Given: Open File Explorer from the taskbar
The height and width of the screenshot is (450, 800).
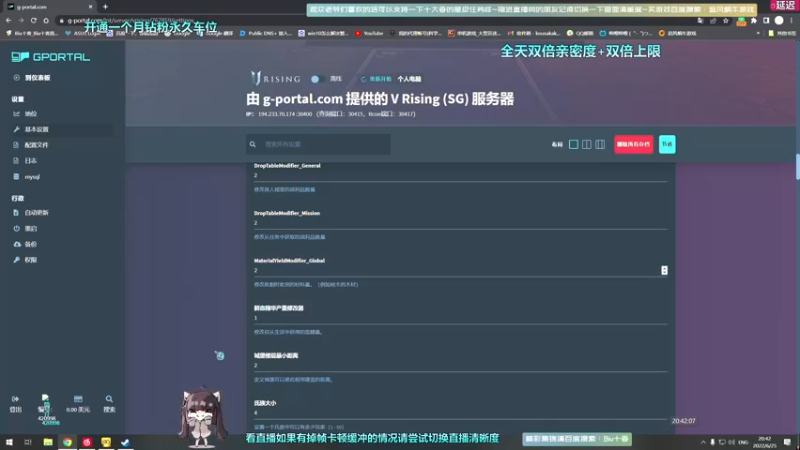Looking at the screenshot, I should (48, 442).
